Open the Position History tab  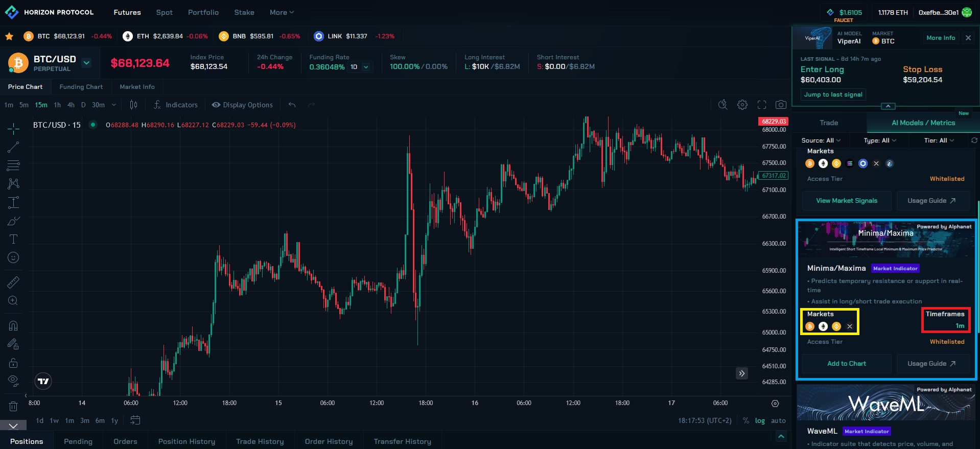coord(186,441)
